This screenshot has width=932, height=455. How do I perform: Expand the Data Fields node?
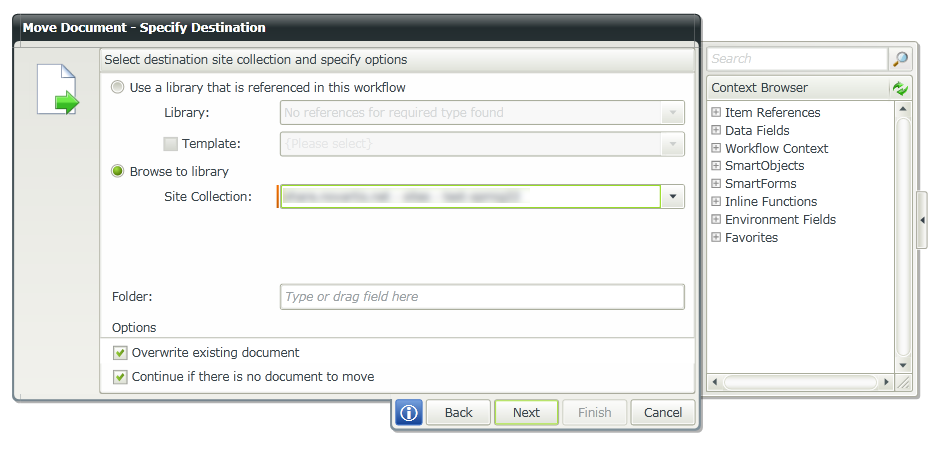click(716, 130)
